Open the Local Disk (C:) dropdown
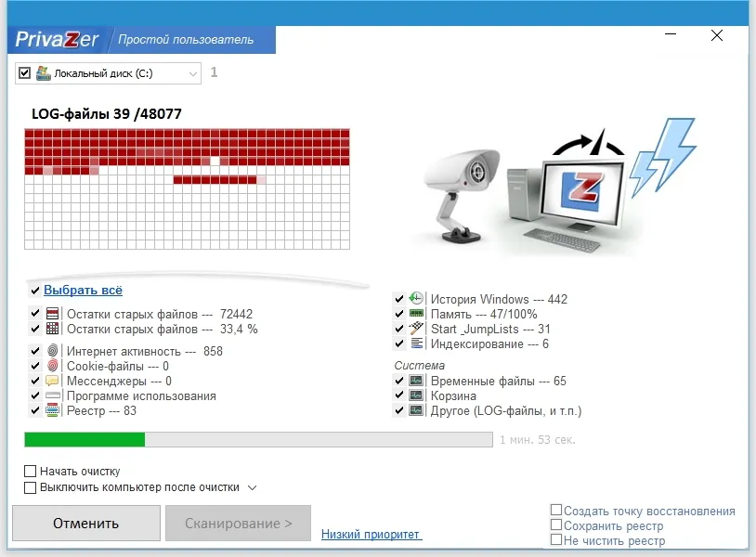 click(x=193, y=73)
